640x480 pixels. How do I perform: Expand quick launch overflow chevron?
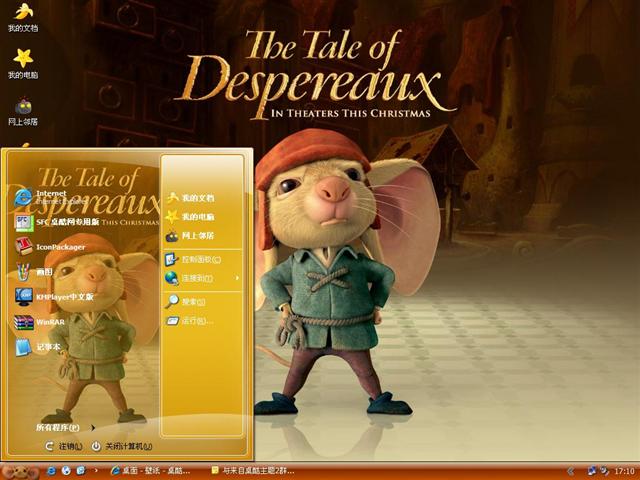tap(96, 471)
